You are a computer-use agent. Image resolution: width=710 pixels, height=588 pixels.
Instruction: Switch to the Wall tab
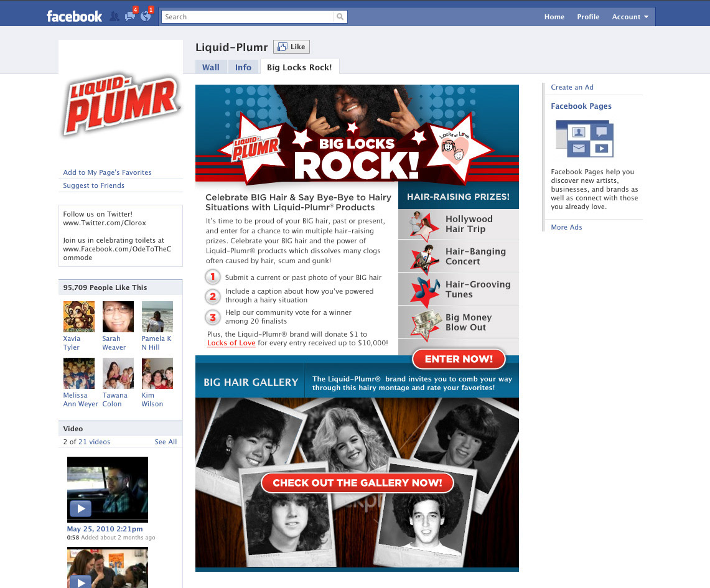click(x=210, y=67)
